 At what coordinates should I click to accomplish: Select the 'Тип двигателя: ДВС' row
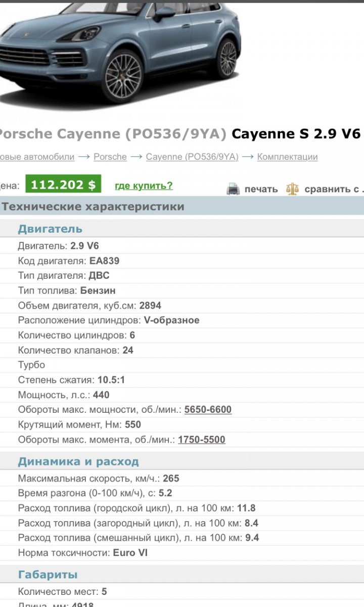point(182,276)
